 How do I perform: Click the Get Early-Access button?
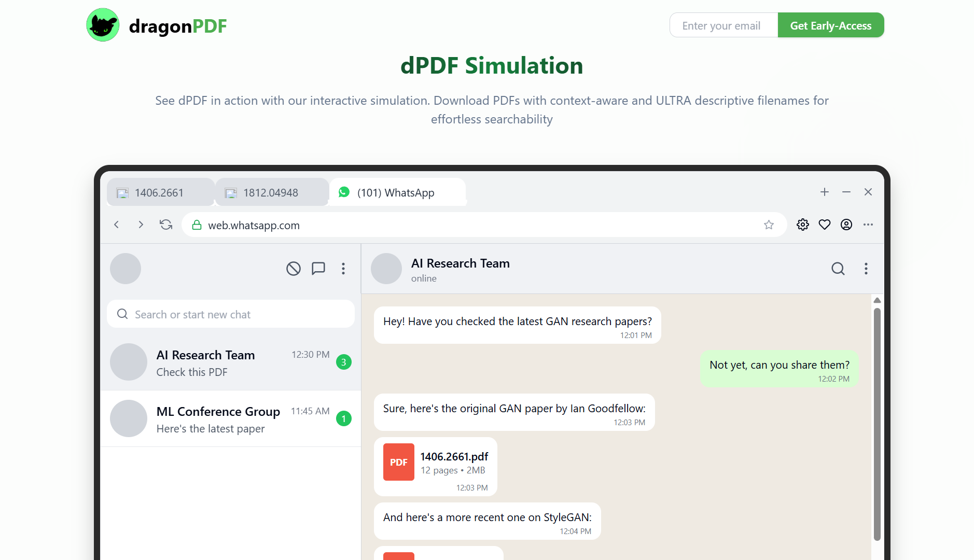tap(831, 25)
